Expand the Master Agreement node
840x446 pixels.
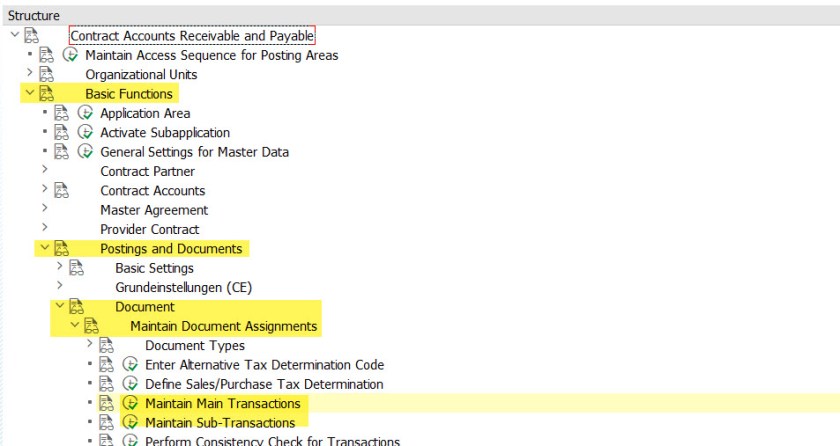click(x=44, y=208)
